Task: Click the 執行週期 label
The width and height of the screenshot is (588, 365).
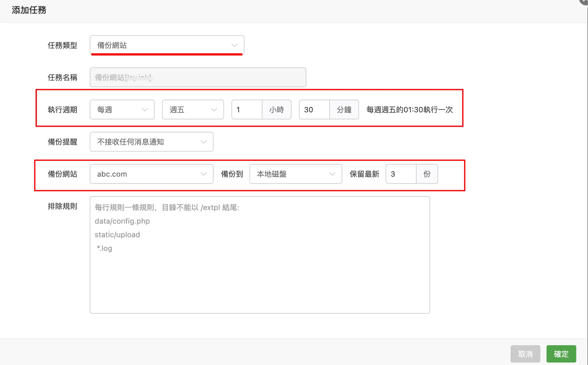Action: (62, 109)
